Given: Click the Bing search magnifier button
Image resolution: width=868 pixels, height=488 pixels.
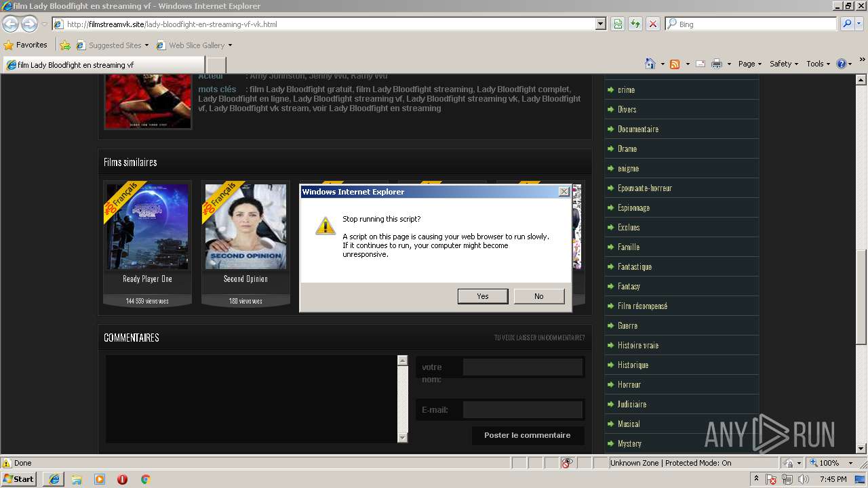Looking at the screenshot, I should 846,24.
